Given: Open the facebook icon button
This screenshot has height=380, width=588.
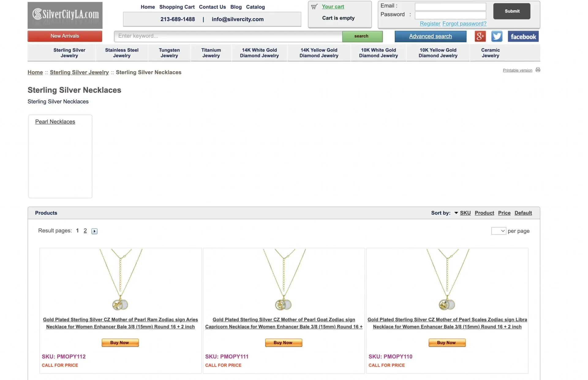Looking at the screenshot, I should [523, 36].
